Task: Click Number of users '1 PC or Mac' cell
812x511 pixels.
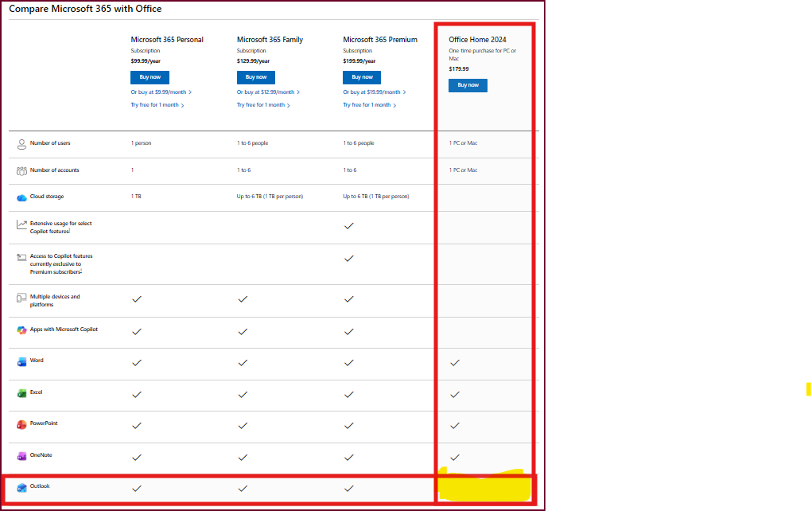Action: coord(463,143)
